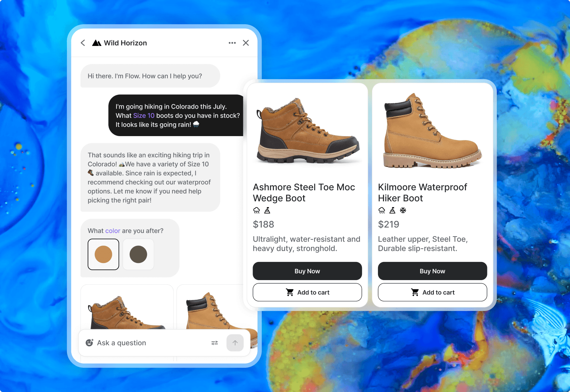Buy the Kilmoore Waterproof Hiker Boot now
Screen dimensions: 570x392
pos(432,271)
